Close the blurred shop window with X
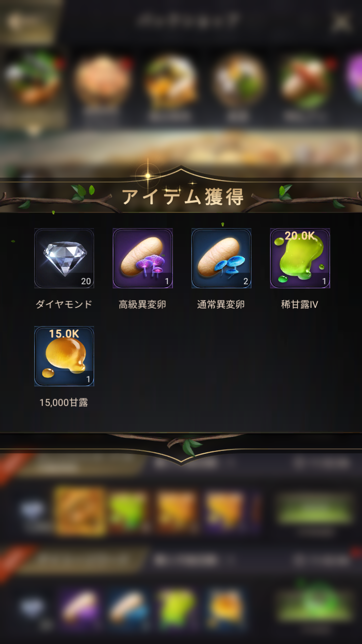 pyautogui.click(x=341, y=22)
